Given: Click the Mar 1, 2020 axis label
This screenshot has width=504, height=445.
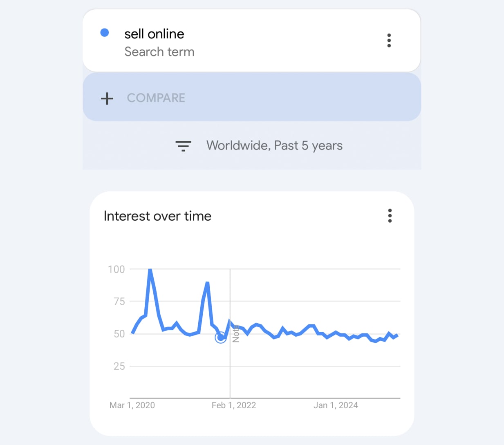Looking at the screenshot, I should coord(132,405).
